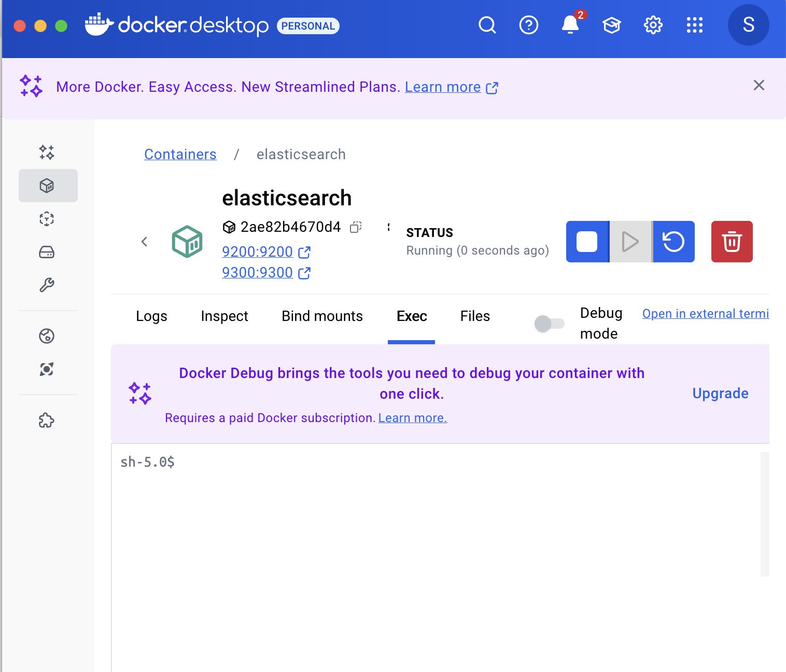Click Upgrade in Docker Debug banner
The width and height of the screenshot is (786, 672).
[720, 394]
